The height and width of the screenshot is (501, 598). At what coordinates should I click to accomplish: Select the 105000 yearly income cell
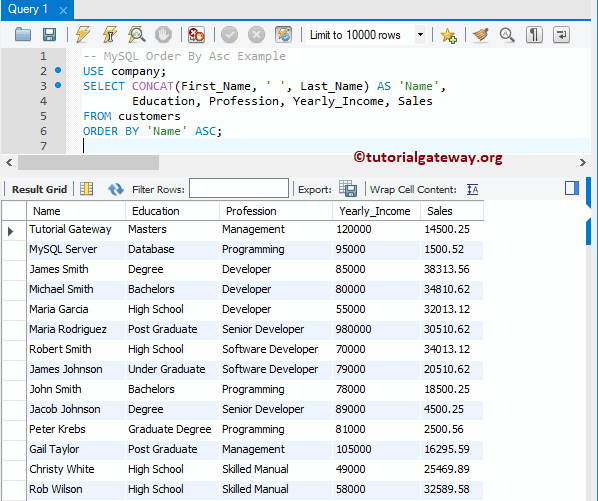click(377, 449)
